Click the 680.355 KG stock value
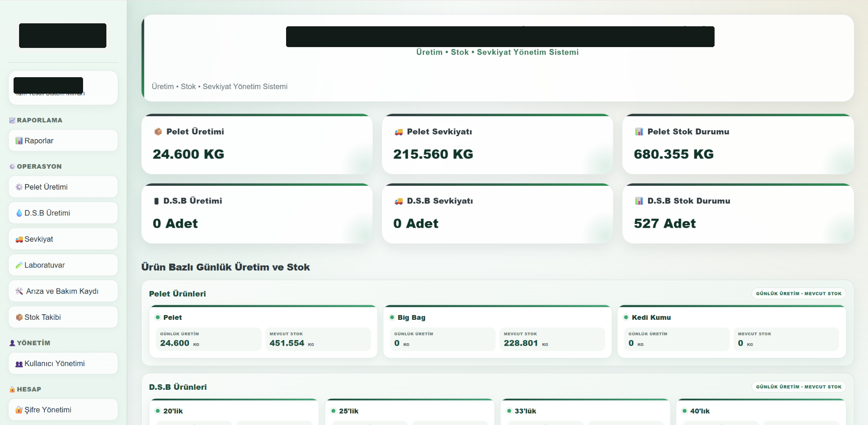Viewport: 868px width, 425px height. [x=674, y=154]
